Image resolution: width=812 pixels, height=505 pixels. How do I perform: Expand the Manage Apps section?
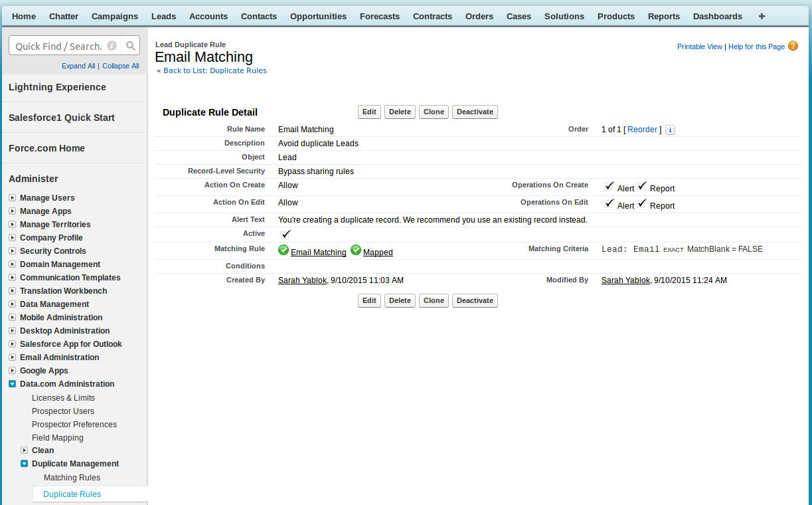pos(13,211)
